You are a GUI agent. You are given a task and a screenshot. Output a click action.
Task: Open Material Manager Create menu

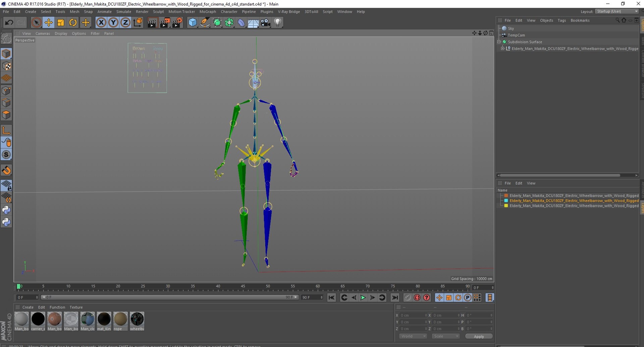pyautogui.click(x=28, y=307)
